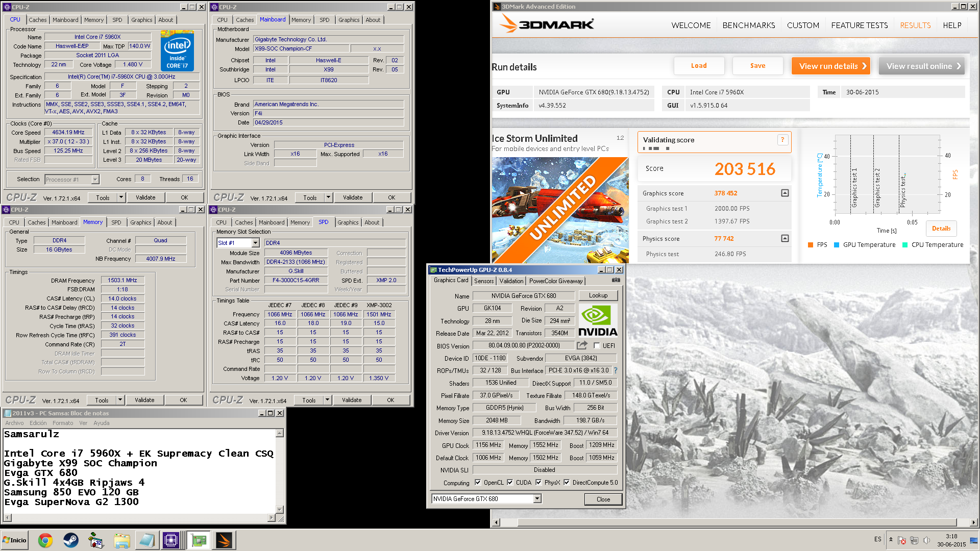Click the Close button in GPU-Z

603,499
